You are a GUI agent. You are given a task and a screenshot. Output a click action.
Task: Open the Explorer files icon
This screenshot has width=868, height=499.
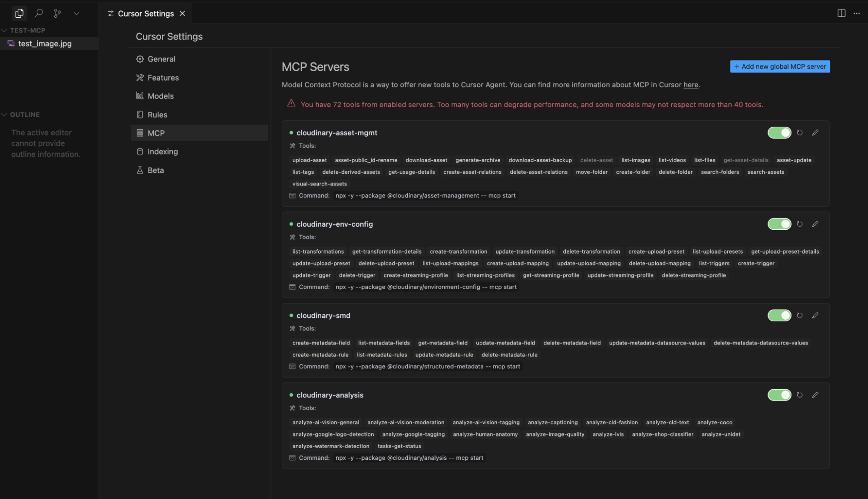pos(19,13)
